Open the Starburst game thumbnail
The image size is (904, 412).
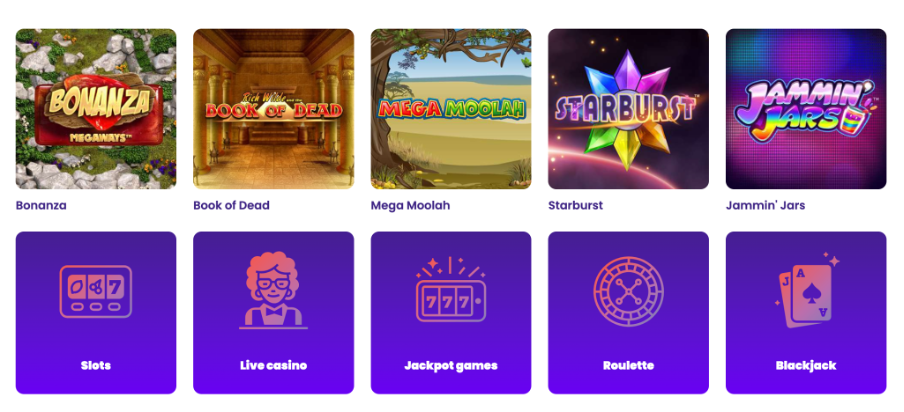[x=628, y=109]
